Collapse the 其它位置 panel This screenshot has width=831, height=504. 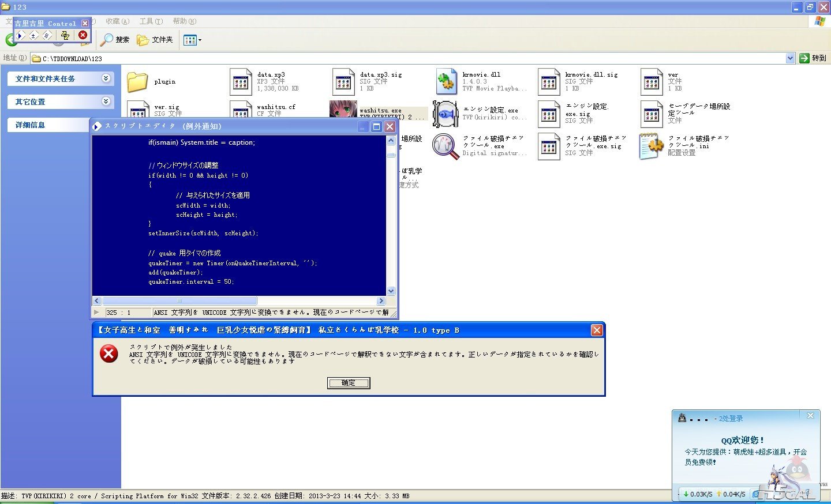coord(106,101)
